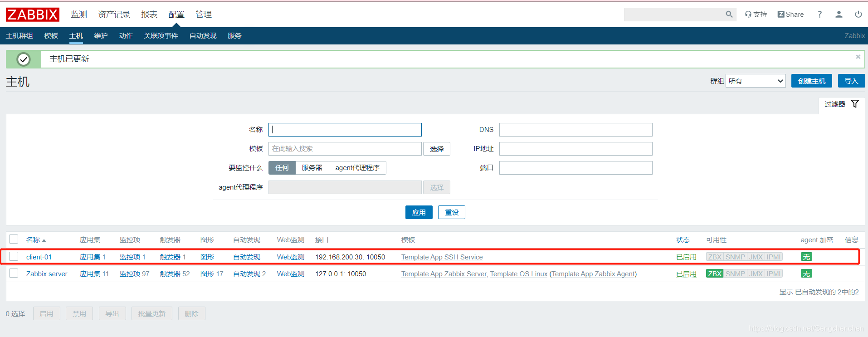Open the client-01 host link
This screenshot has width=868, height=337.
(39, 257)
